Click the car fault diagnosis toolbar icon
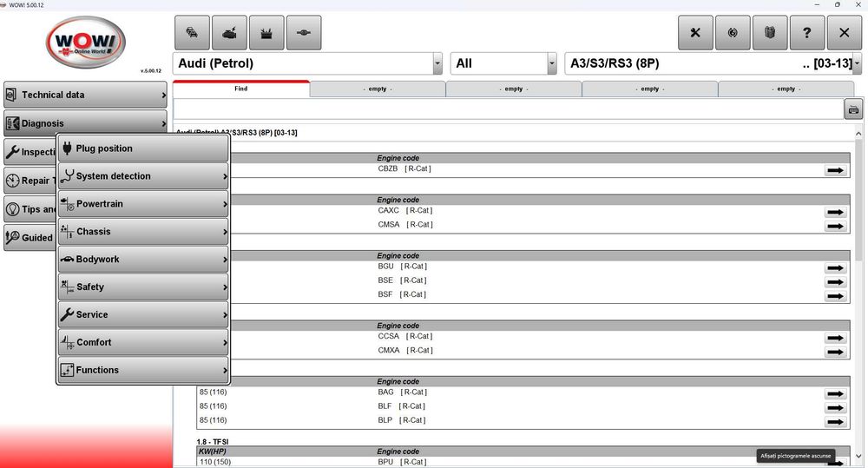Image resolution: width=868 pixels, height=468 pixels. 229,33
